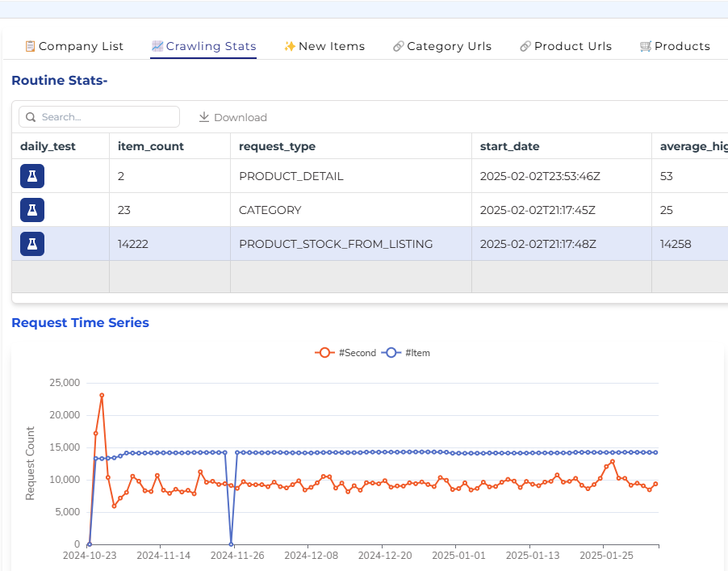Image resolution: width=728 pixels, height=571 pixels.
Task: Click flask icon in CATEGORY row
Action: coord(32,210)
